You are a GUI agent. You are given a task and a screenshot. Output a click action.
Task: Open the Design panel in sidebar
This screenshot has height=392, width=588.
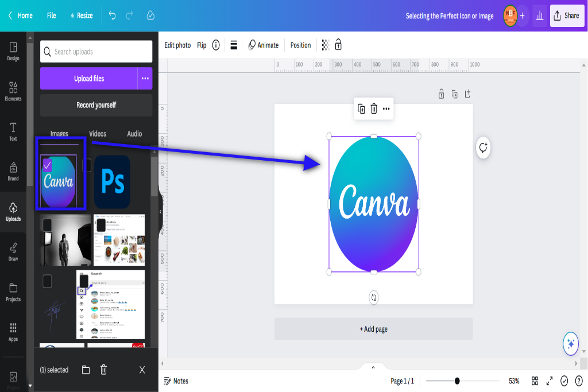coord(13,51)
